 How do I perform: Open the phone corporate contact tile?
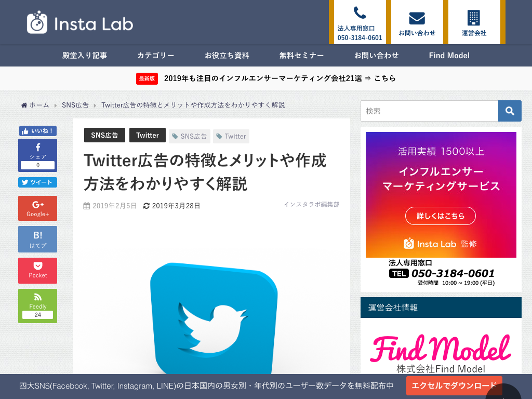pos(360,22)
